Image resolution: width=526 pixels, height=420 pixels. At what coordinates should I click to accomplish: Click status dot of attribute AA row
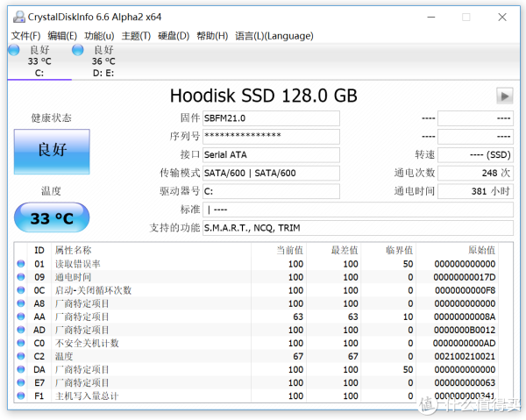(21, 317)
